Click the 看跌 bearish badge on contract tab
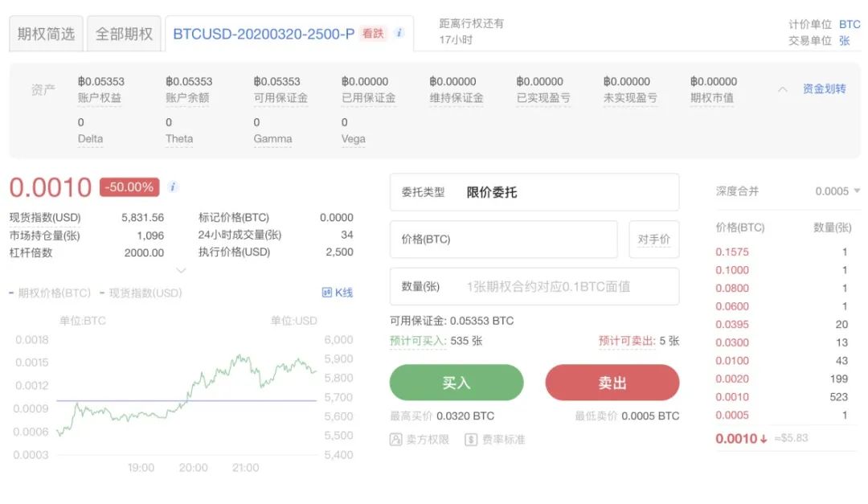 point(371,35)
